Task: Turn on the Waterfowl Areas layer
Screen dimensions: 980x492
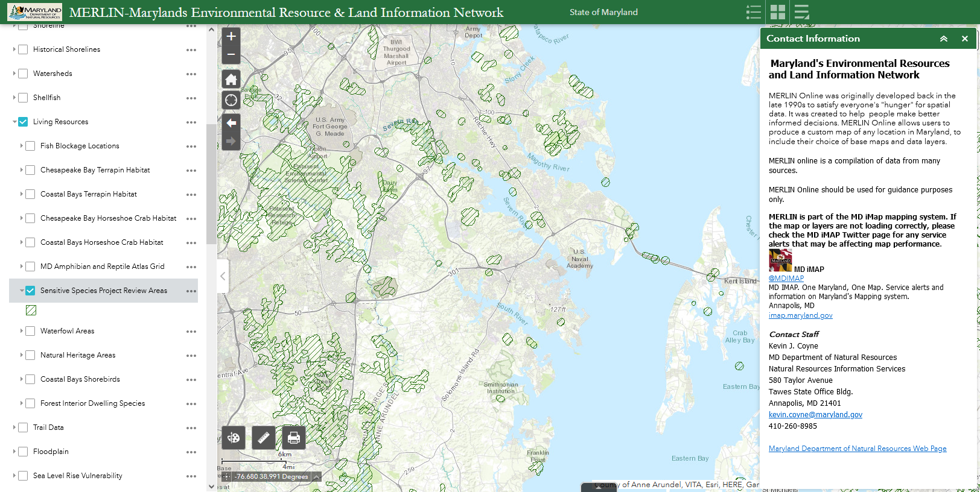Action: point(30,331)
